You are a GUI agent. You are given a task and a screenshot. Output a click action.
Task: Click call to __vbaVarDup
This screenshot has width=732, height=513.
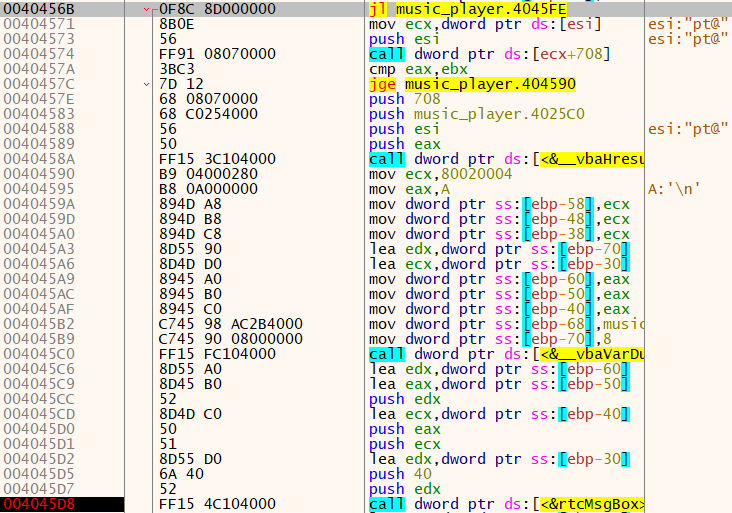507,354
